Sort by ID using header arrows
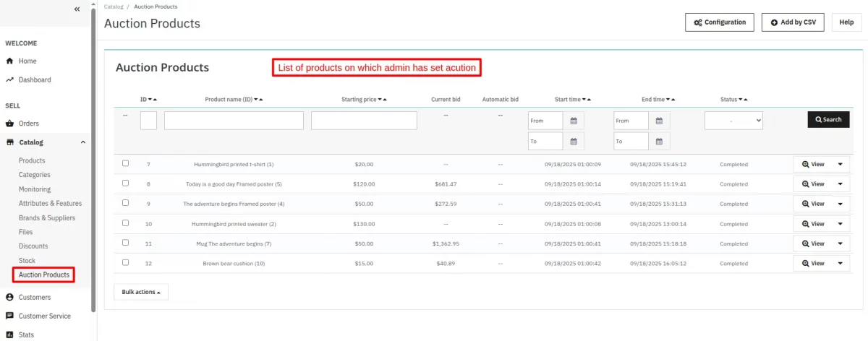 coord(153,100)
